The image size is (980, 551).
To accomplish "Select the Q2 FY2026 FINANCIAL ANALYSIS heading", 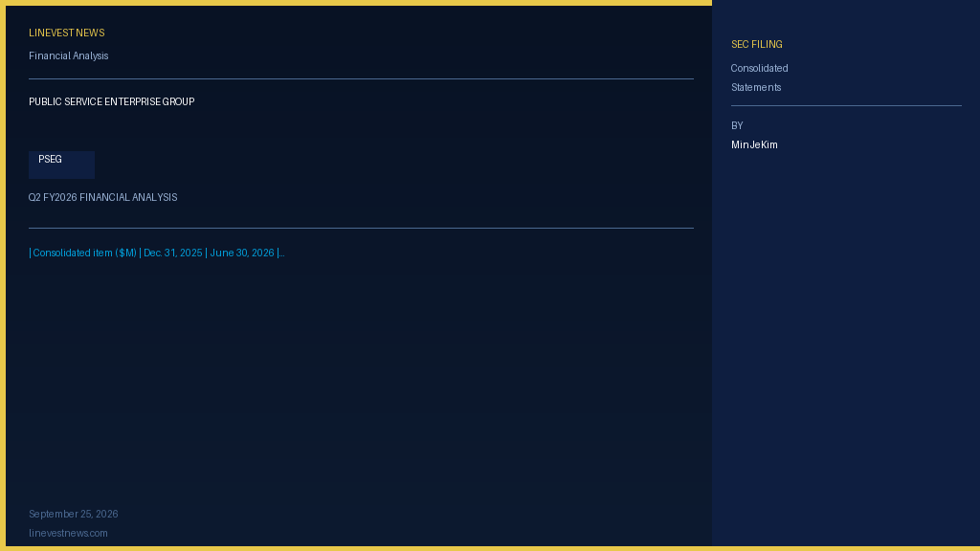I will point(103,197).
